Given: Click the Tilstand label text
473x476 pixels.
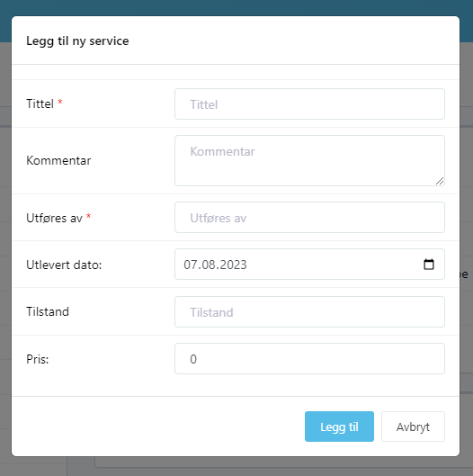Looking at the screenshot, I should click(48, 311).
